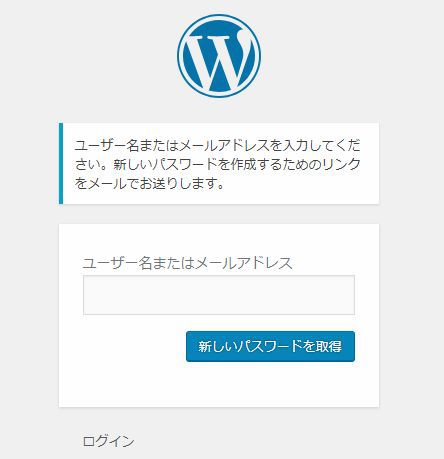Click the first line of the notice message
This screenshot has height=459, width=444.
coord(217,145)
